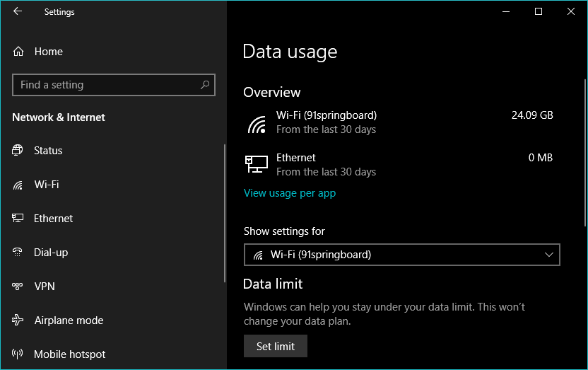Click the Home icon in sidebar
Image resolution: width=588 pixels, height=370 pixels.
(18, 52)
